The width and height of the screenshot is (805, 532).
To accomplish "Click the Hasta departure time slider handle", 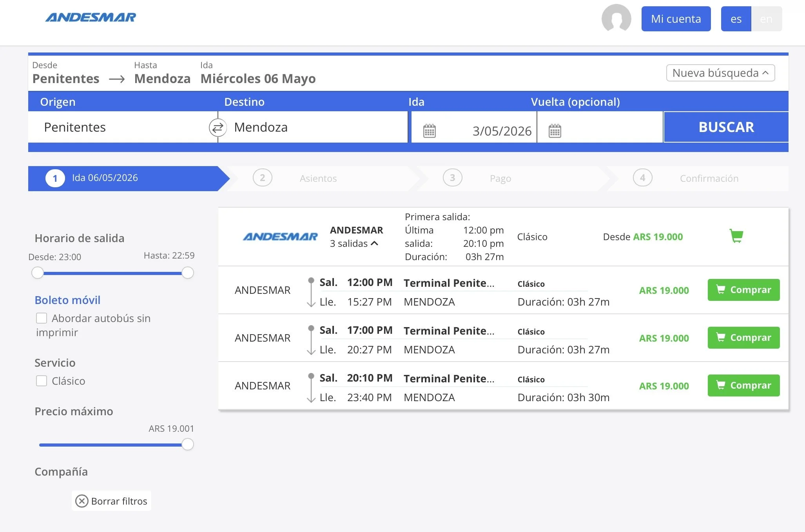I will (x=188, y=273).
